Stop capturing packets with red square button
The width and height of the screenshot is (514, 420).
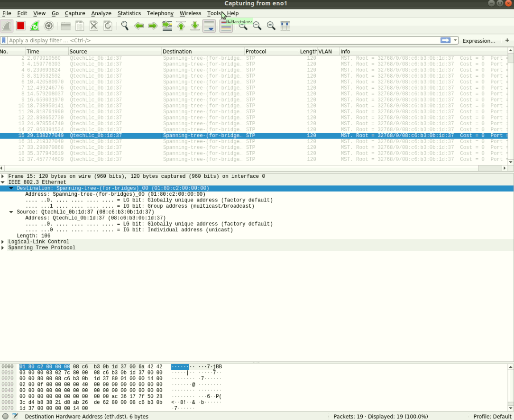(x=20, y=26)
